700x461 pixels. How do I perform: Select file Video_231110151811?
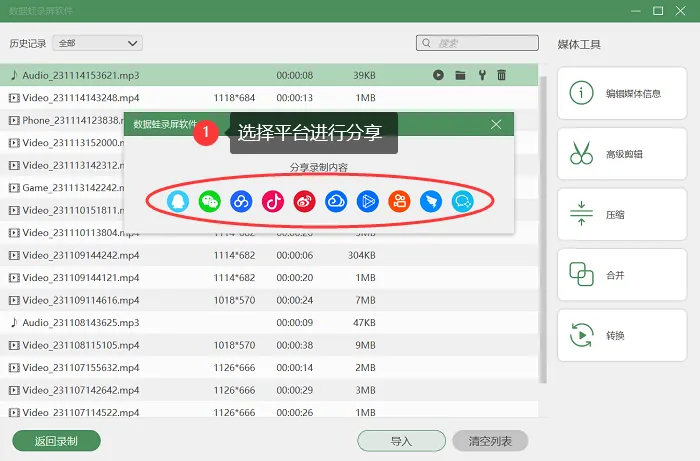point(74,210)
